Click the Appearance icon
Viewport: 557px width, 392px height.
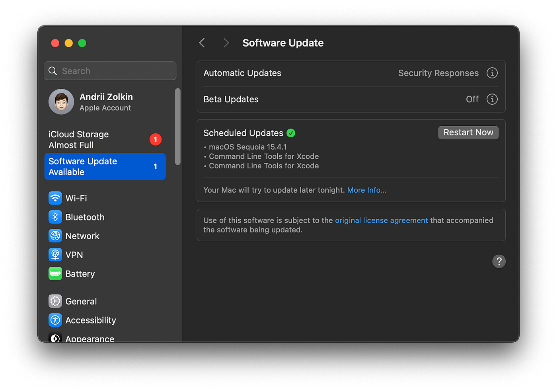[55, 337]
